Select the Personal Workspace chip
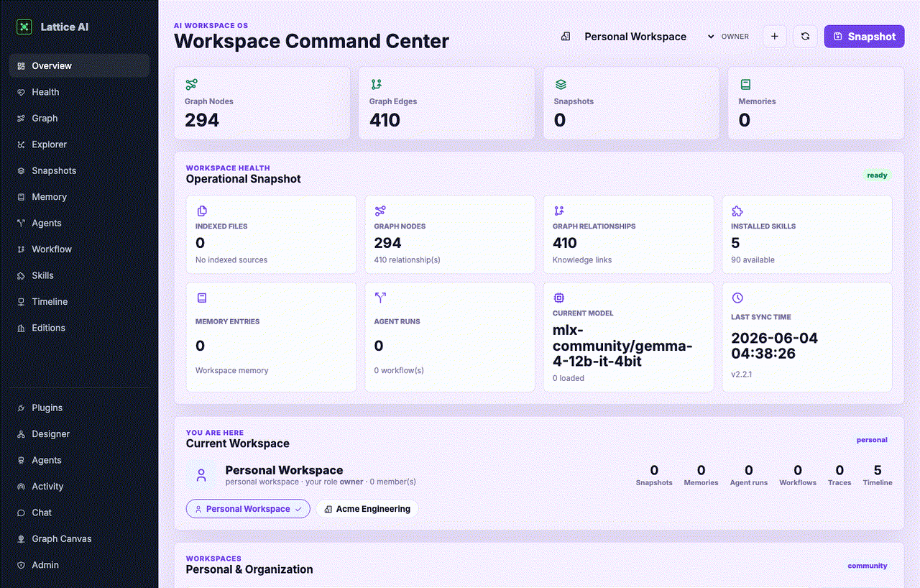This screenshot has width=920, height=588. pyautogui.click(x=248, y=509)
